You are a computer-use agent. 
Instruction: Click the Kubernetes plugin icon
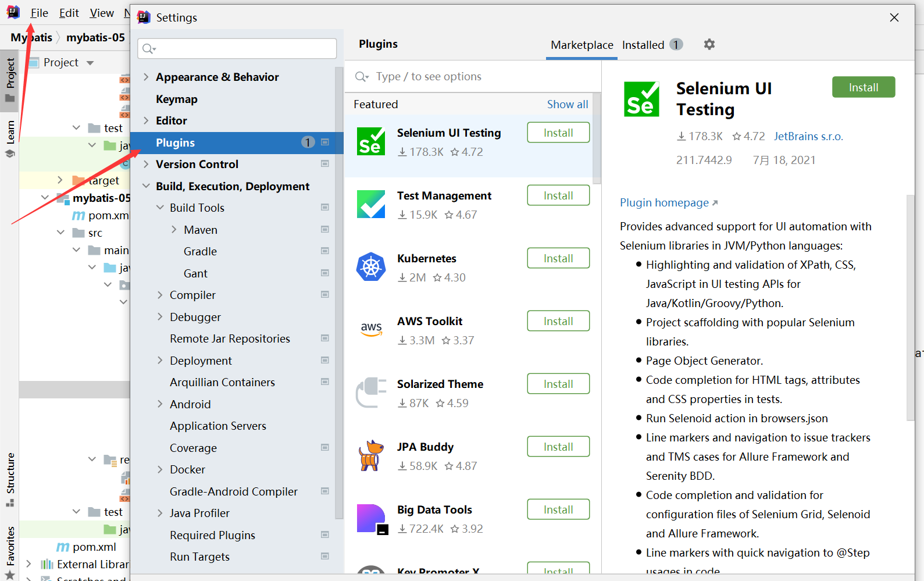(x=371, y=267)
